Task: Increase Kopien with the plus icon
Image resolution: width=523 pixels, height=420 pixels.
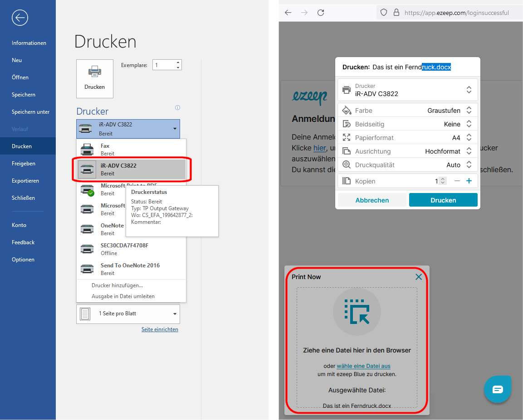Action: pos(469,181)
